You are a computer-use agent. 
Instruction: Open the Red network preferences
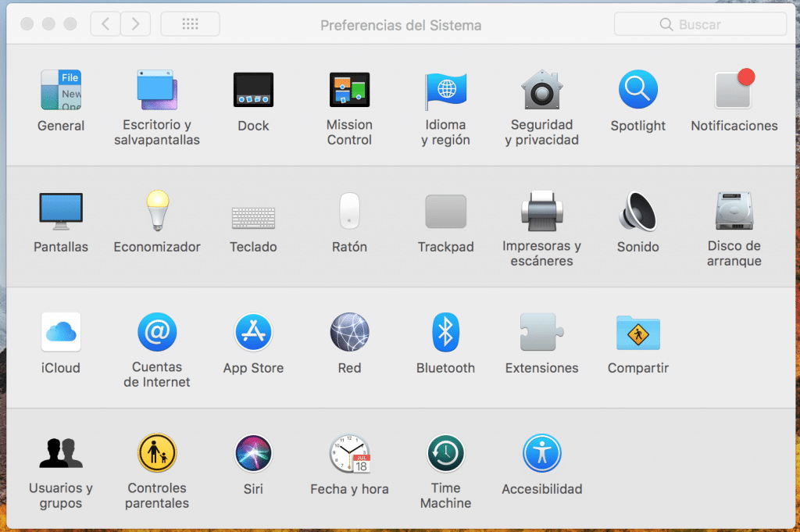349,332
